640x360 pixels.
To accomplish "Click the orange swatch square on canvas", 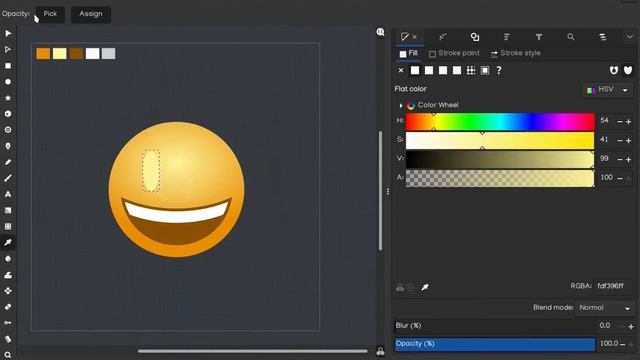I will pos(43,53).
